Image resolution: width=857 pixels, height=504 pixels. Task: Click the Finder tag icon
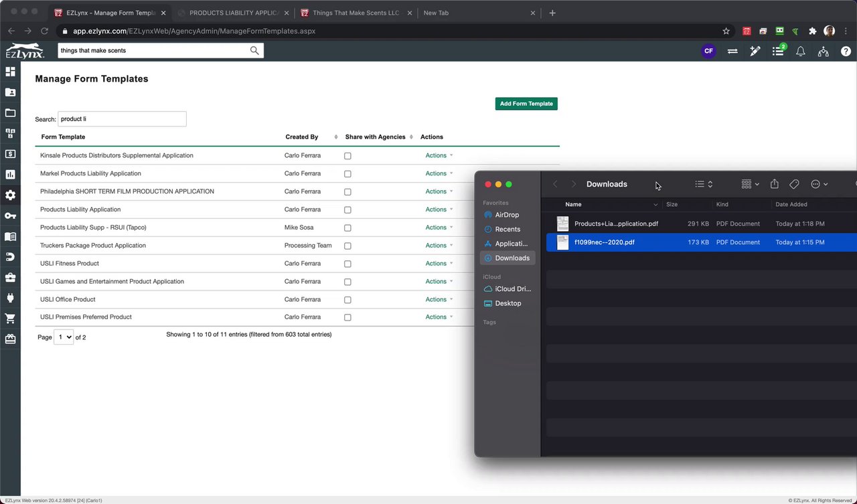794,184
